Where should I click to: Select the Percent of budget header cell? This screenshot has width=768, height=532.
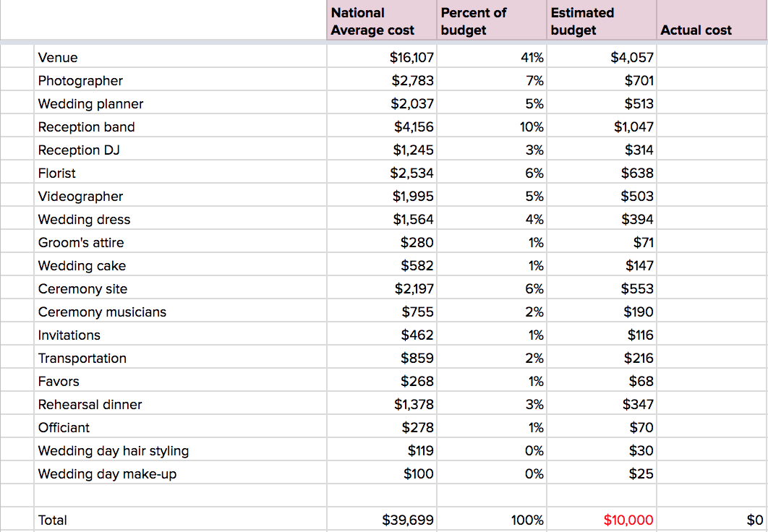(x=492, y=21)
